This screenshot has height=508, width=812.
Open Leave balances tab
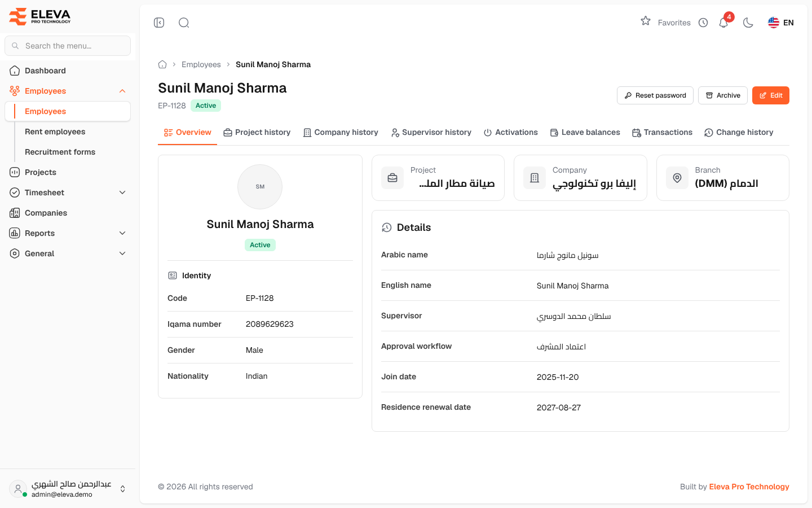click(x=585, y=133)
